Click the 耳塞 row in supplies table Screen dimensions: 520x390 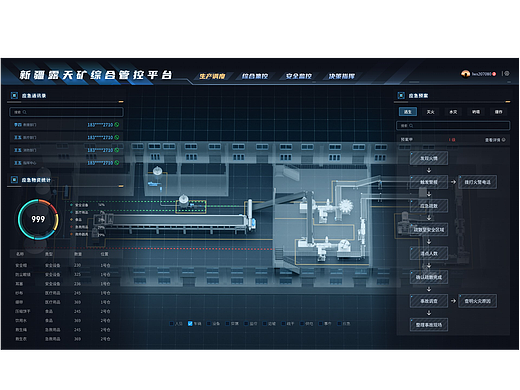coord(63,284)
